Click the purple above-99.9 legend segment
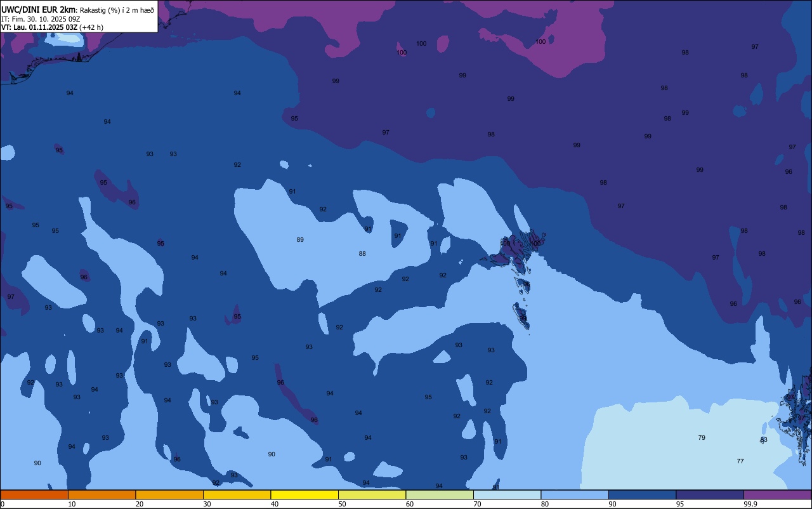The width and height of the screenshot is (812, 509). (777, 494)
